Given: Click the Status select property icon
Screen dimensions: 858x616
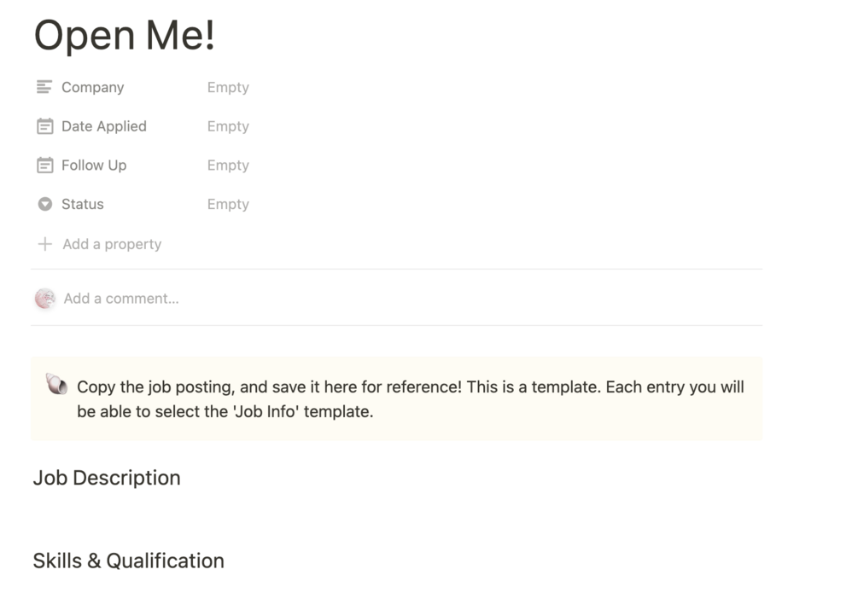Looking at the screenshot, I should [x=44, y=205].
